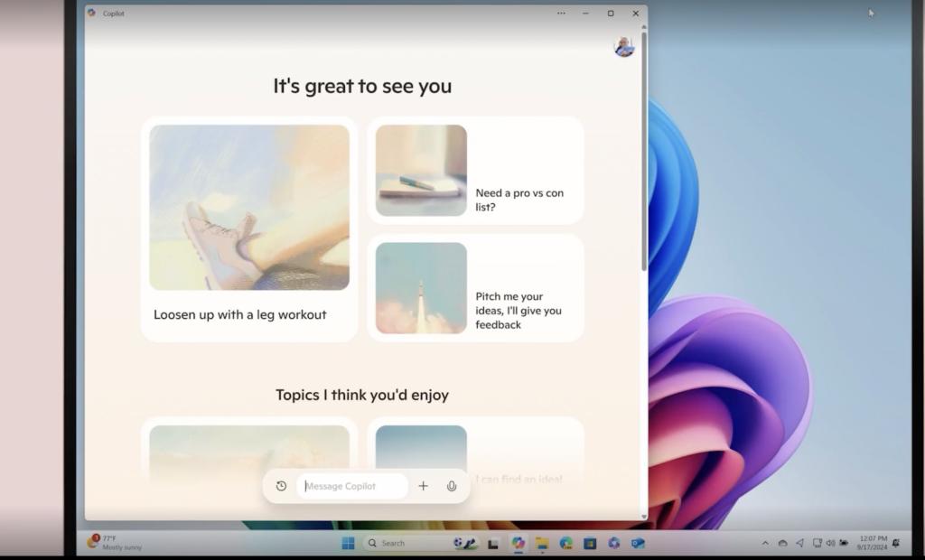Focus the Message Copilot input field
The image size is (925, 560).
(x=352, y=486)
